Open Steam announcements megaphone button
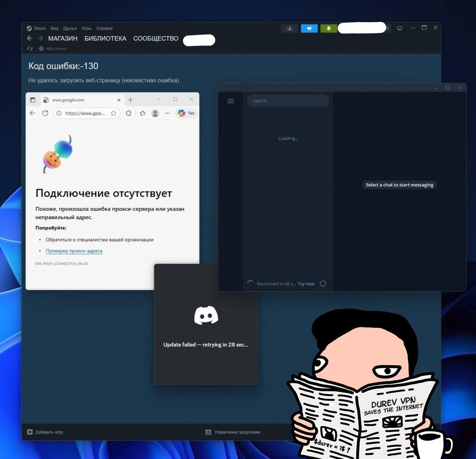The width and height of the screenshot is (476, 459). [x=309, y=28]
